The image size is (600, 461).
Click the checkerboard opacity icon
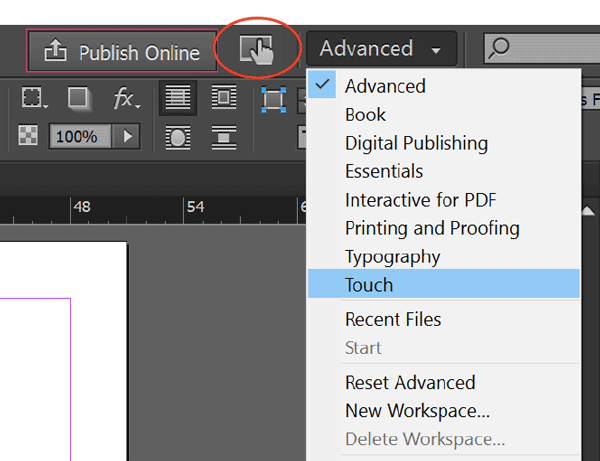(x=28, y=135)
